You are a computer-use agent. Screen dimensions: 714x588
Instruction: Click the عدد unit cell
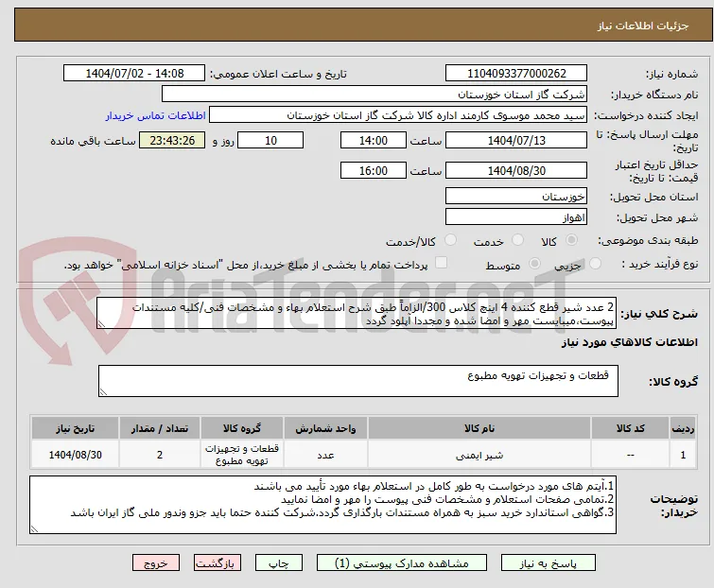(x=325, y=455)
